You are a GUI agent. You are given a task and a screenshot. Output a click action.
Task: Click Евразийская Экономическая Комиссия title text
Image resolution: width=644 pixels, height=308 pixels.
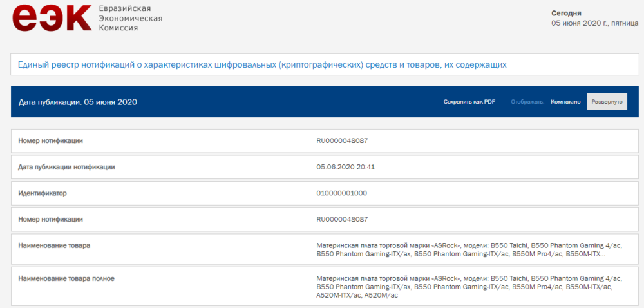131,19
